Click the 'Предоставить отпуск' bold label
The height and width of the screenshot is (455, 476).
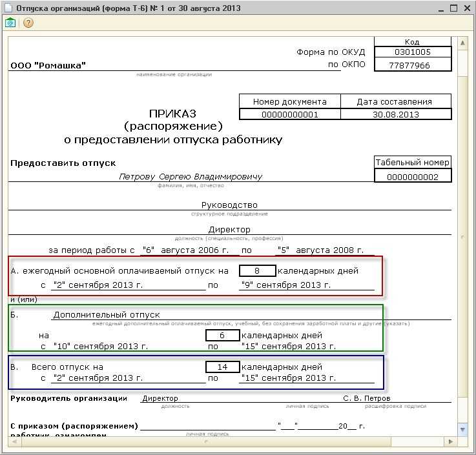pyautogui.click(x=63, y=163)
